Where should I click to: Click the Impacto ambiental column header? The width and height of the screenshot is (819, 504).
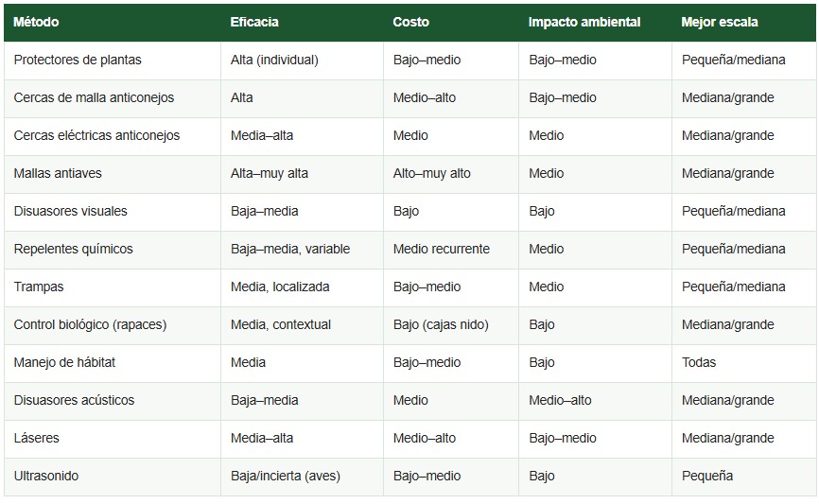click(x=595, y=23)
